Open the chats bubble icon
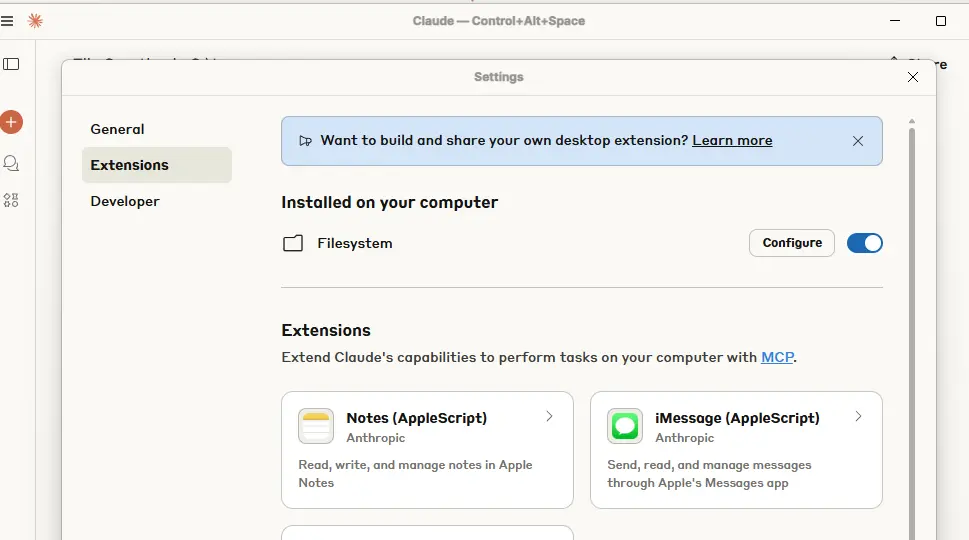Viewport: 969px width, 540px height. point(11,163)
